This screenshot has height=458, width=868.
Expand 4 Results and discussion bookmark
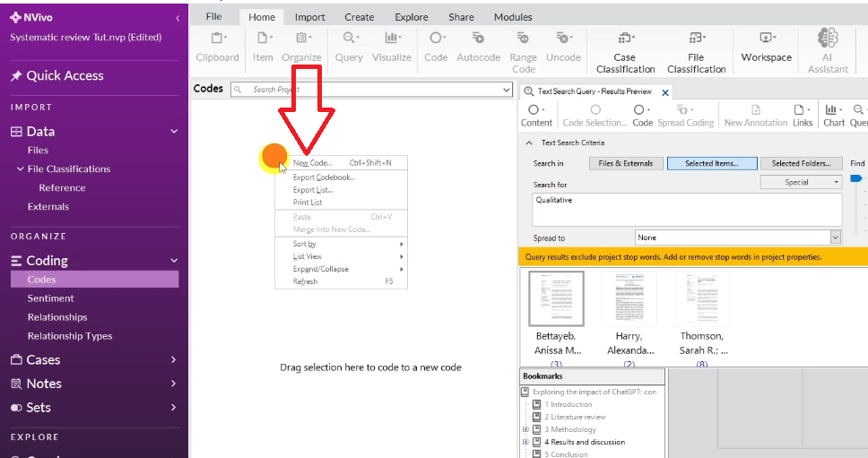click(x=525, y=442)
